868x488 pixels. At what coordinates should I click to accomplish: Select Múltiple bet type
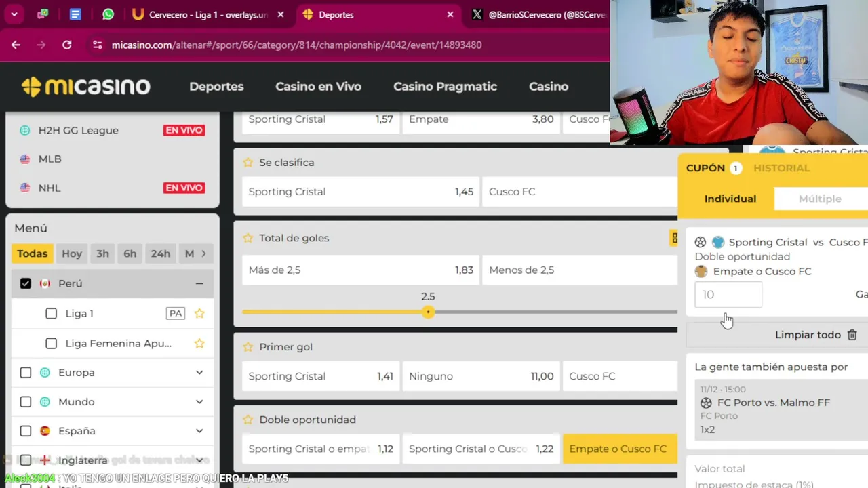coord(821,199)
